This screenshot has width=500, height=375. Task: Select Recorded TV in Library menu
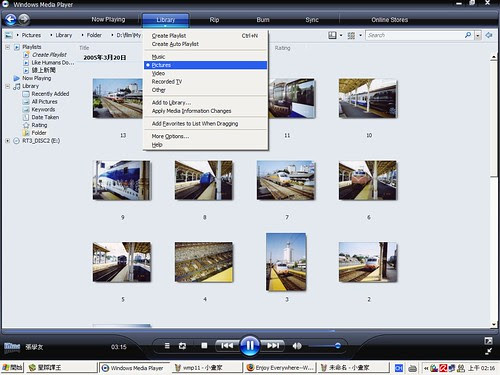(x=205, y=82)
